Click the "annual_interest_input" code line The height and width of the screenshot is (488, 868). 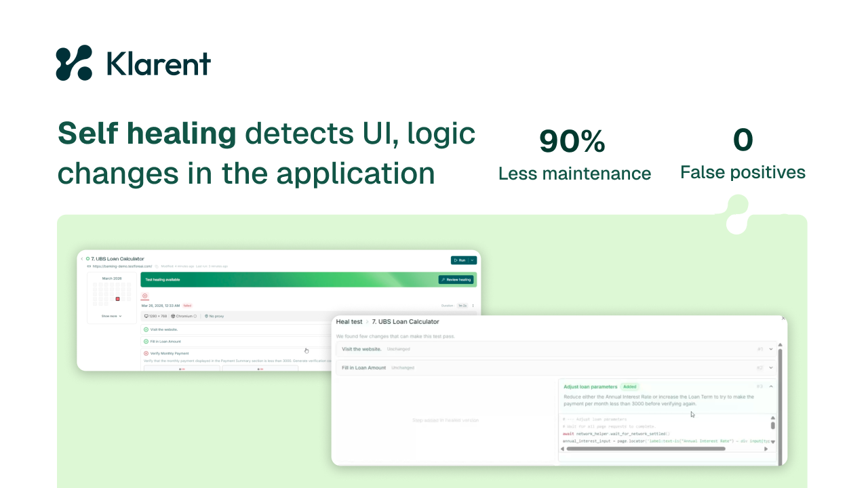coord(667,441)
